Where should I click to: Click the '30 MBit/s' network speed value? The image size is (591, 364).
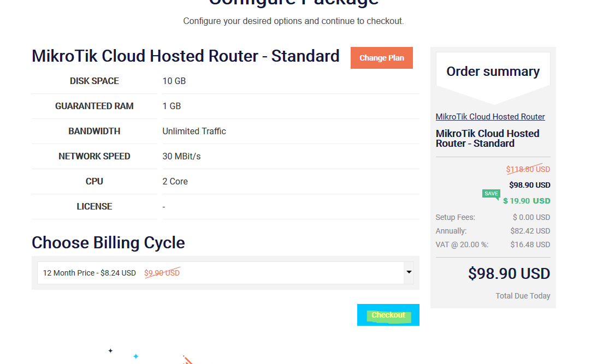click(181, 156)
